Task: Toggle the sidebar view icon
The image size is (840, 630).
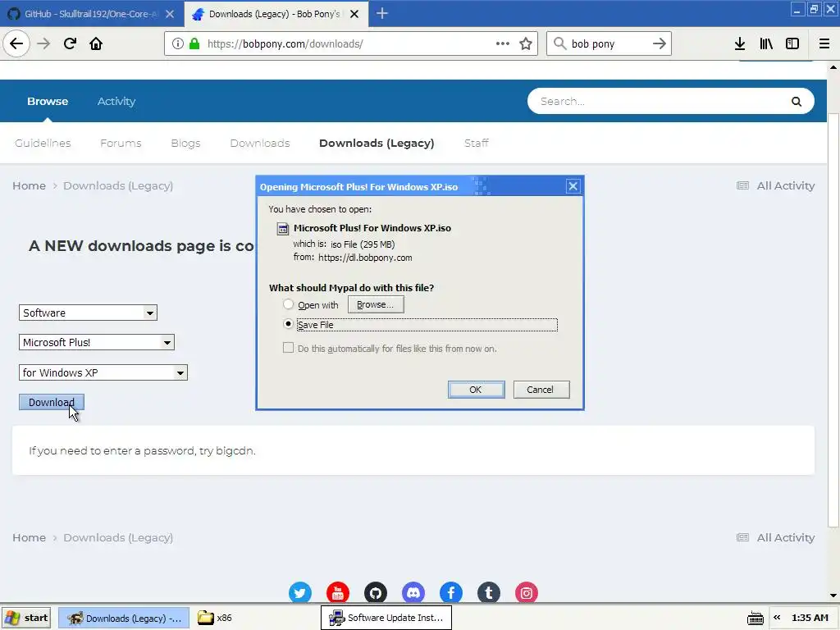Action: coord(792,43)
